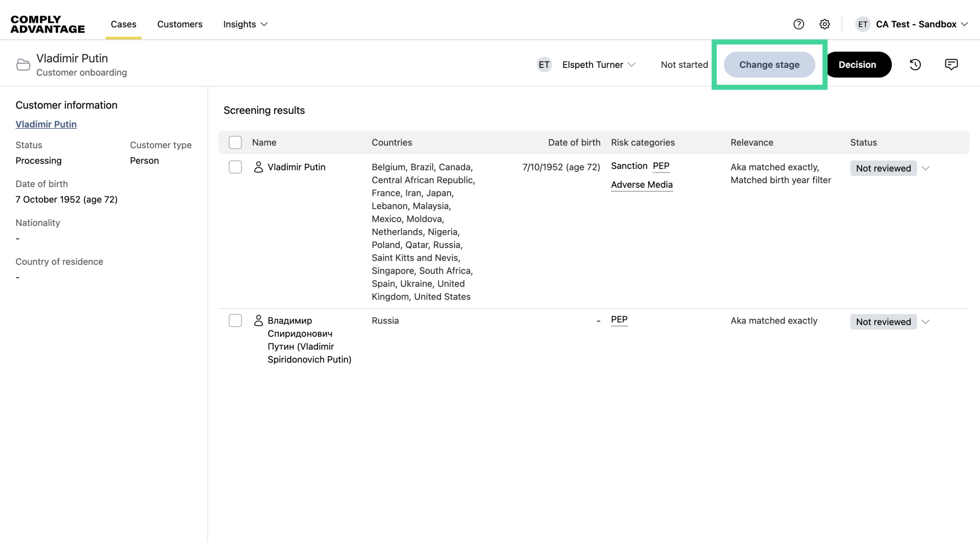Open settings gear icon
The image size is (980, 551).
click(824, 24)
